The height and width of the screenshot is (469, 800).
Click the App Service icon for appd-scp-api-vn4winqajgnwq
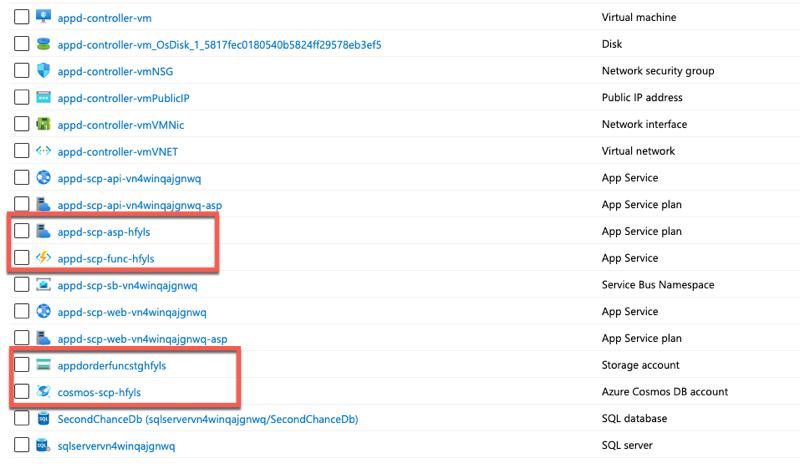pos(43,178)
